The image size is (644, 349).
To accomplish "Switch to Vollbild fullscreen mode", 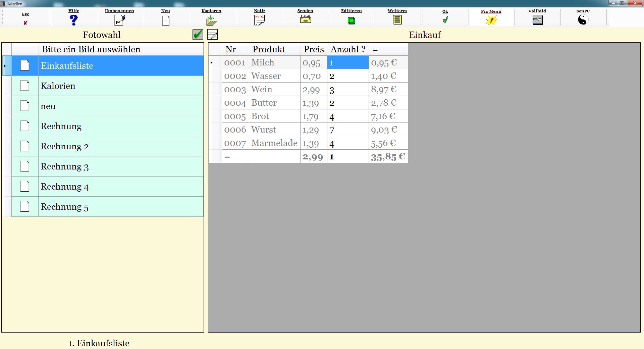I will point(537,20).
